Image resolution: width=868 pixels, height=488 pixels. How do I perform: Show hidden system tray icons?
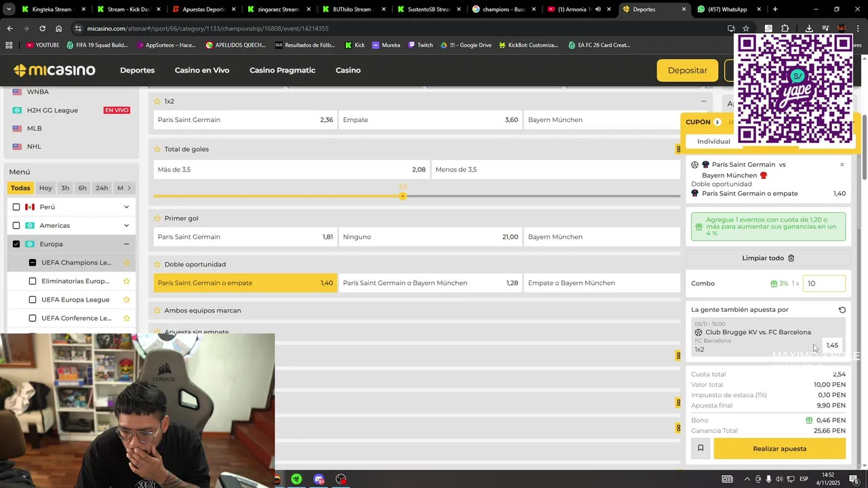click(747, 479)
